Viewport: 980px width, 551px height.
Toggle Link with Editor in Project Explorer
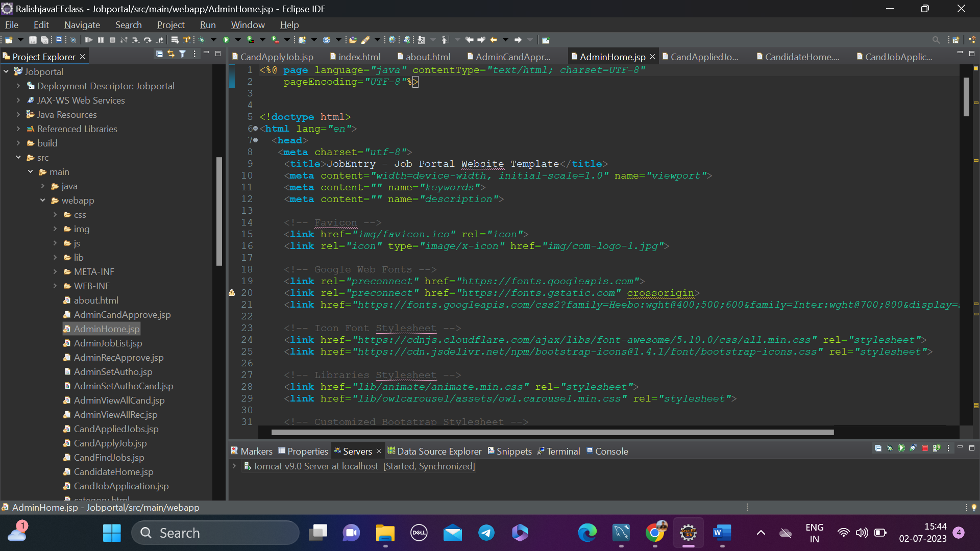click(171, 54)
